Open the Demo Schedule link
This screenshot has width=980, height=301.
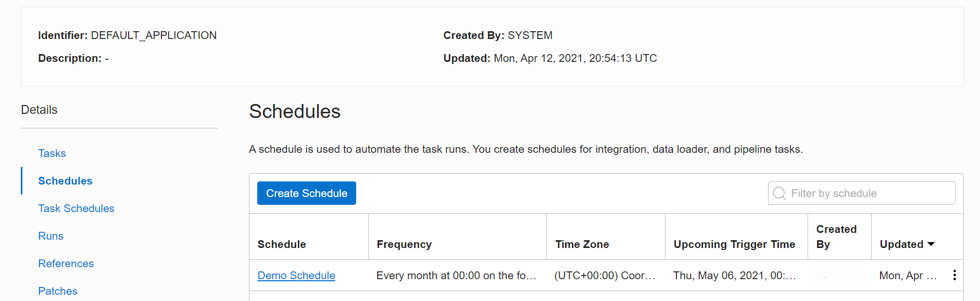pyautogui.click(x=296, y=276)
